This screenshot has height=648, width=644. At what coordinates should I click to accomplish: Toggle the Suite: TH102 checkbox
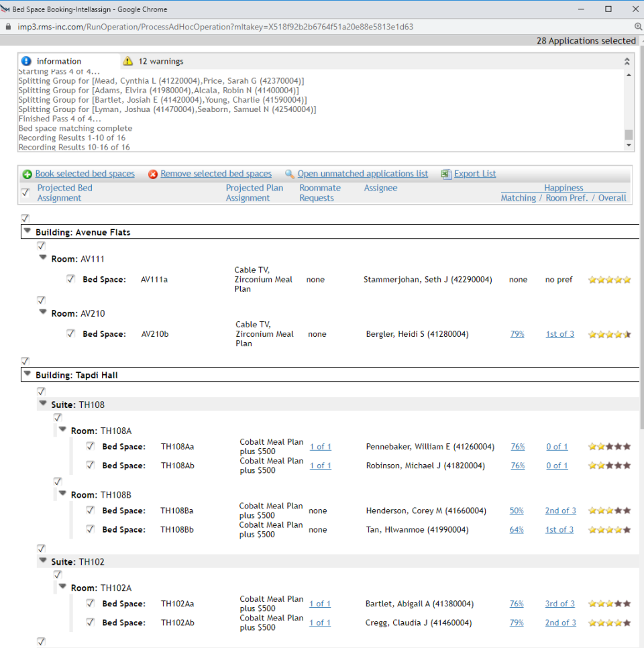point(41,549)
